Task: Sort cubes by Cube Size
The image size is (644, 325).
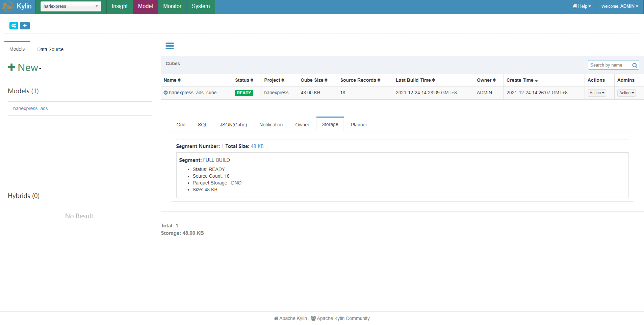Action: 314,80
